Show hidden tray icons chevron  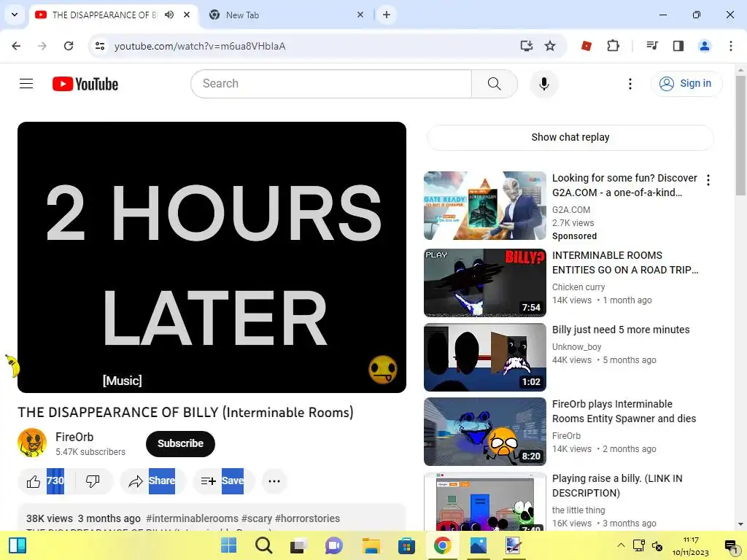[x=621, y=545]
